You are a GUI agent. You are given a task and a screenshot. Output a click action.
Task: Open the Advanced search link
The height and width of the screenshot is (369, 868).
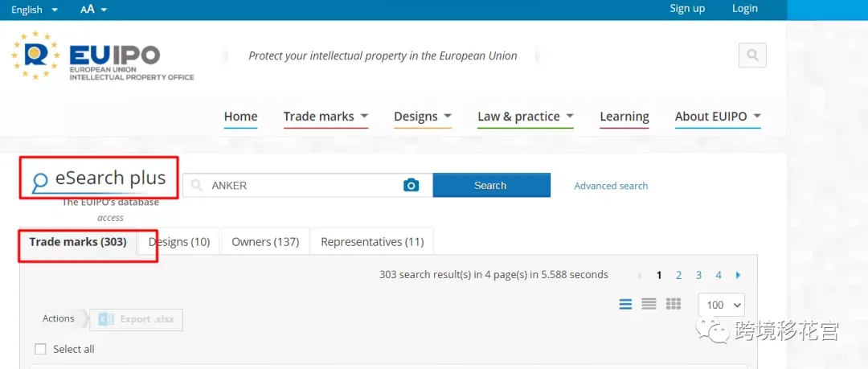pos(611,186)
